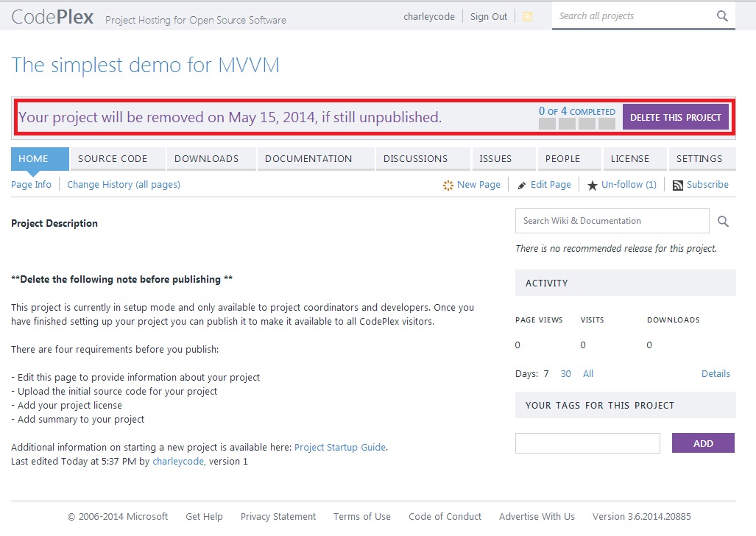Focus the Search Wiki & Documentation field

pyautogui.click(x=612, y=221)
